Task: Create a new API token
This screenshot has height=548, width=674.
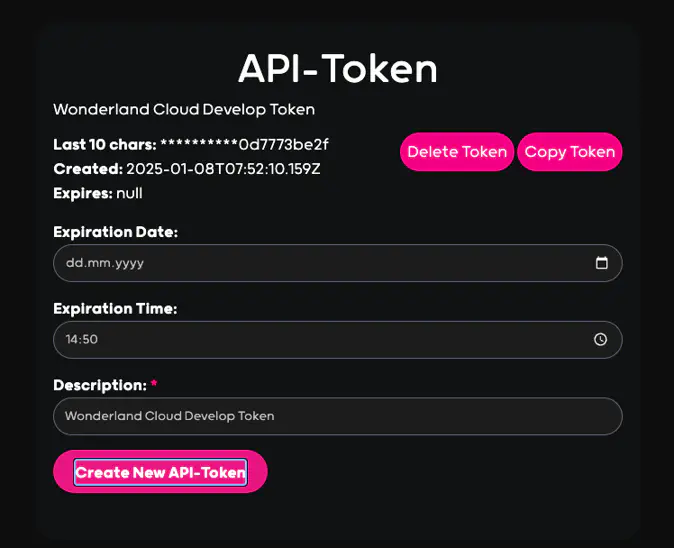Action: [x=160, y=472]
